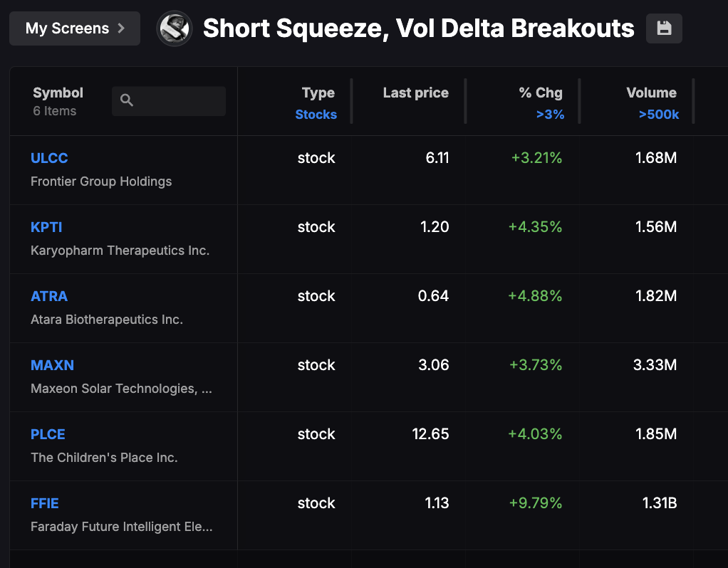Open the MAXN ticker link
Viewport: 728px width, 568px height.
[x=52, y=365]
